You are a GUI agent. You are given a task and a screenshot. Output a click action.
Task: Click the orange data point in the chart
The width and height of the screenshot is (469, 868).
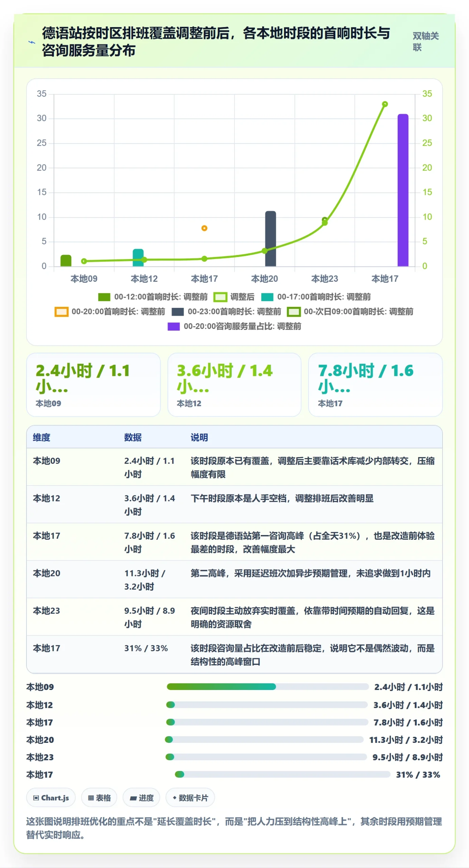click(x=204, y=228)
